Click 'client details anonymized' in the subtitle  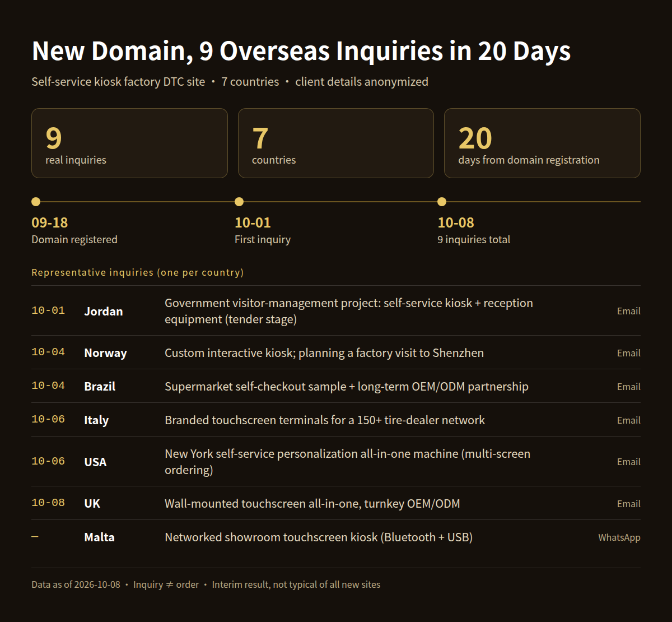362,82
